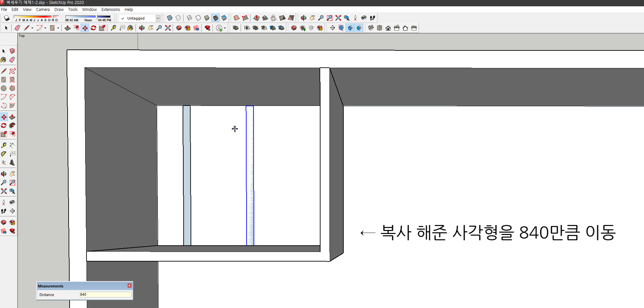Open the Camera menu

point(43,9)
